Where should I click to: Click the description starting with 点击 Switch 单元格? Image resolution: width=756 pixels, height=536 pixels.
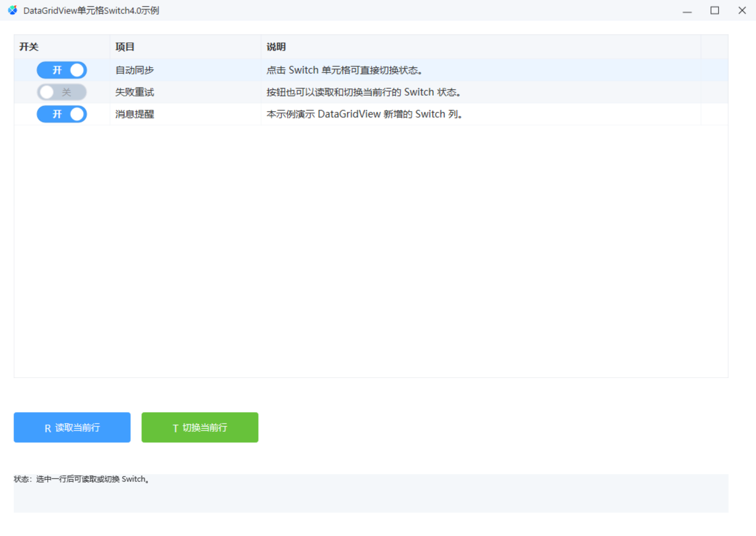click(481, 70)
